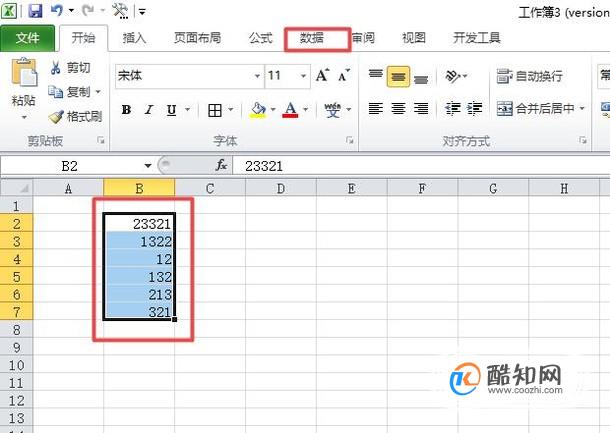Open the 字体 font dialog launcher
The height and width of the screenshot is (433, 610).
point(350,140)
